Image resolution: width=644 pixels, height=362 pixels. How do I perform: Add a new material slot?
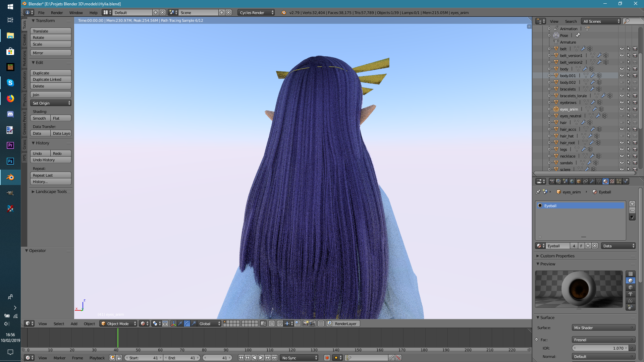pos(632,204)
